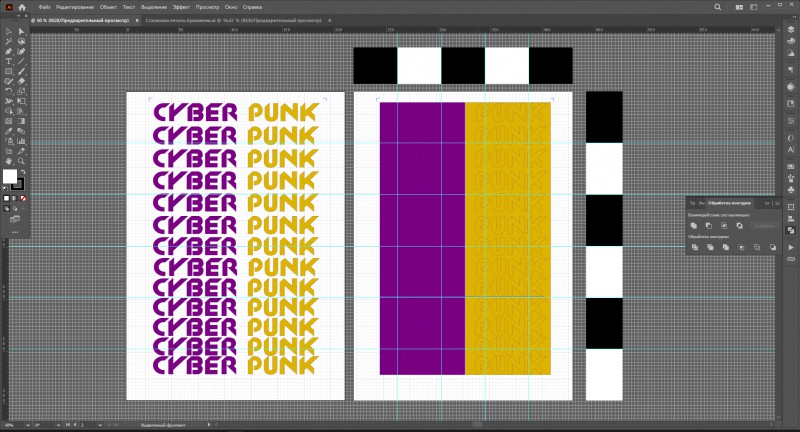Image resolution: width=800 pixels, height=432 pixels.
Task: Apply Unite shape mode in Pathfinder
Action: [694, 225]
